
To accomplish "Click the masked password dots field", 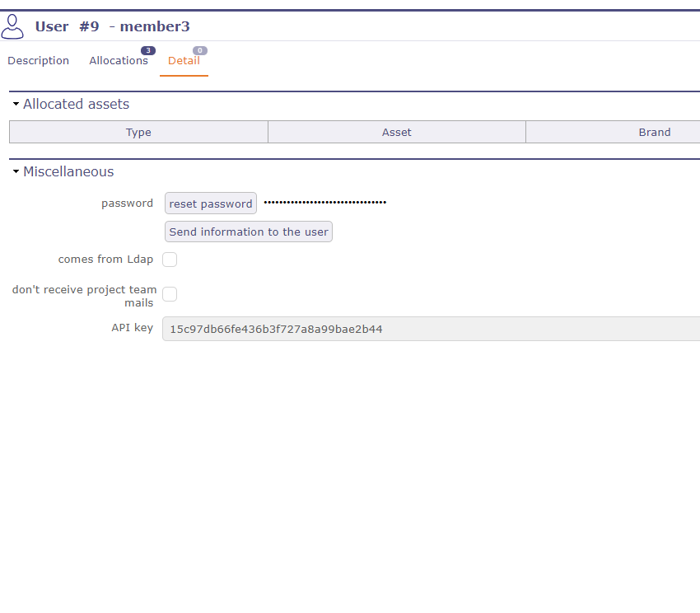I will (324, 203).
